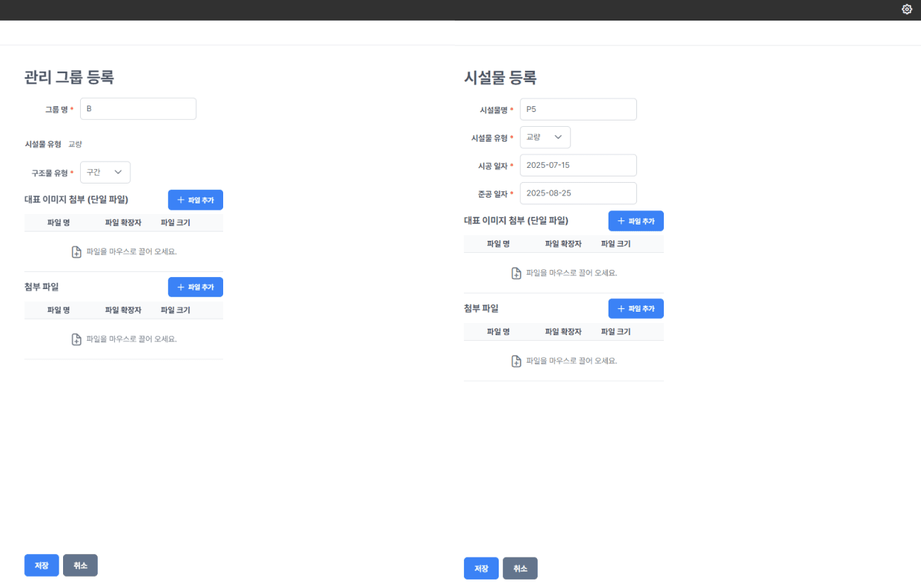Screen dimensions: 921x588
Task: Click the drag-and-drop area under 첨부 파일 in 시설물 등록
Action: (x=564, y=361)
